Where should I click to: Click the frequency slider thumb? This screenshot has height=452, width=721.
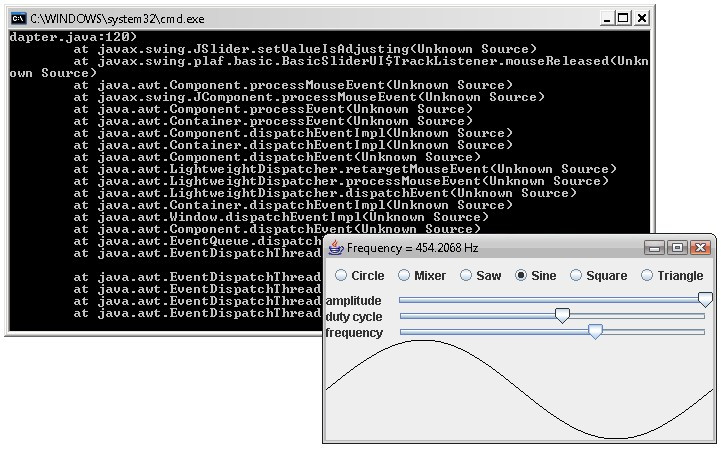[x=595, y=332]
